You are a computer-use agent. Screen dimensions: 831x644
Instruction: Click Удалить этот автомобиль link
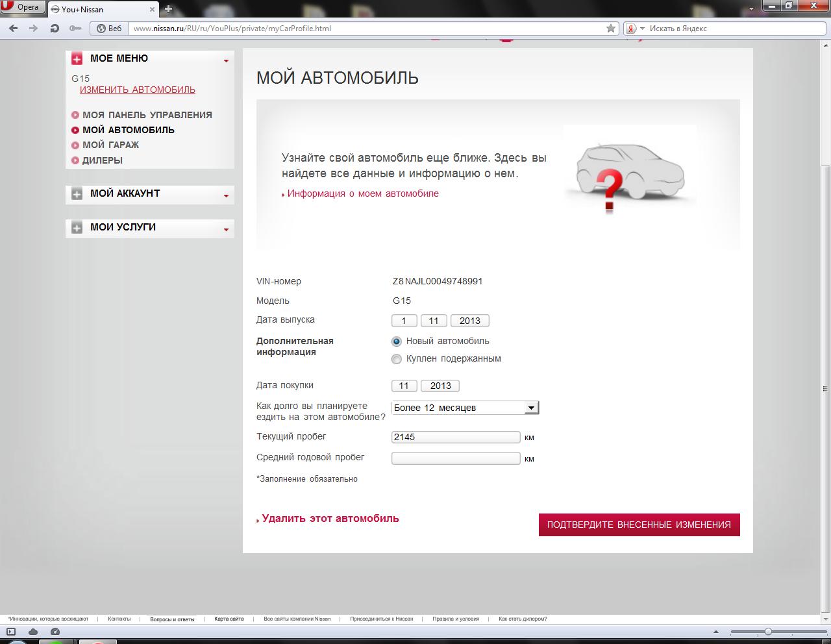click(x=330, y=519)
